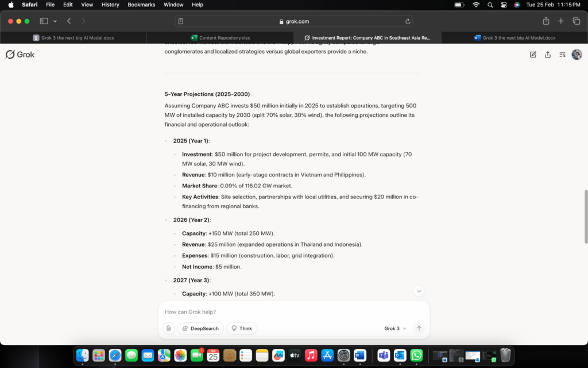Toggle the Safari sidebar

pos(44,21)
